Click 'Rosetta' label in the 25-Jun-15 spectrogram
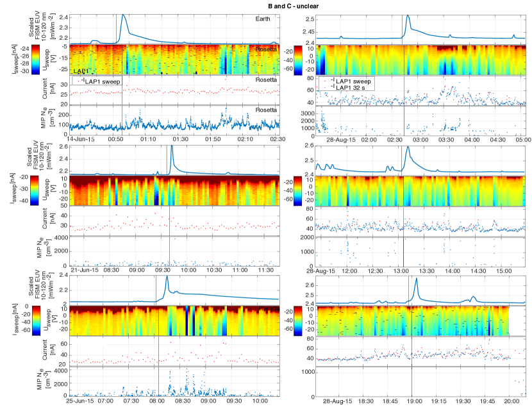This screenshot has width=532, height=409. tap(269, 308)
